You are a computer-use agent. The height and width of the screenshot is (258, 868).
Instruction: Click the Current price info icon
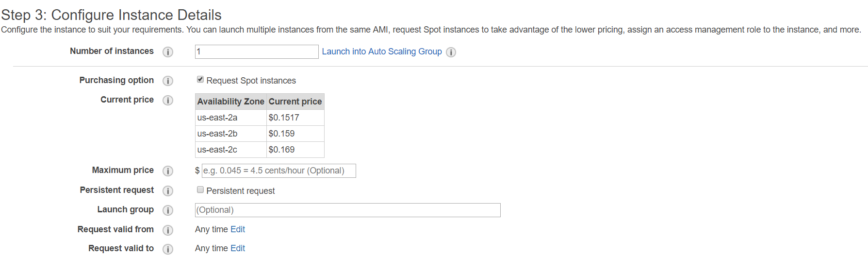[168, 100]
